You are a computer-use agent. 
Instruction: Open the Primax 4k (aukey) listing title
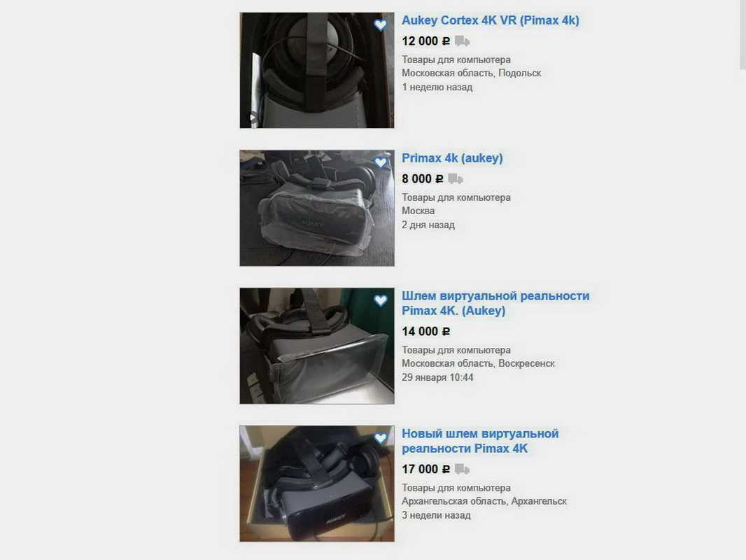point(452,158)
